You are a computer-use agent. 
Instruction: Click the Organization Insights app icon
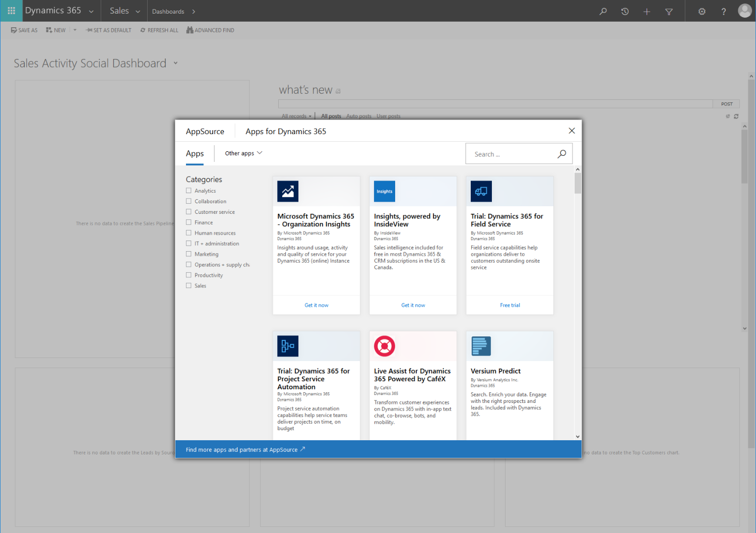pyautogui.click(x=288, y=191)
